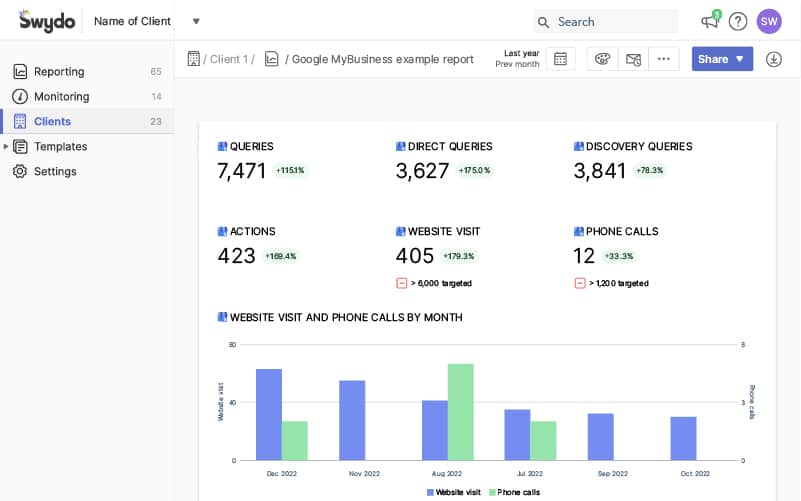Download the report via download icon

tap(774, 59)
